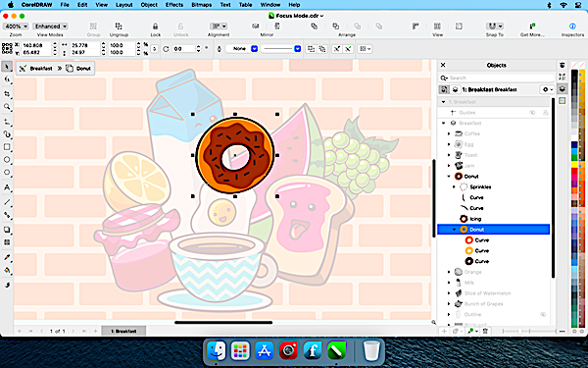Click the Search field in Objects panel
The image size is (588, 368).
pos(497,78)
